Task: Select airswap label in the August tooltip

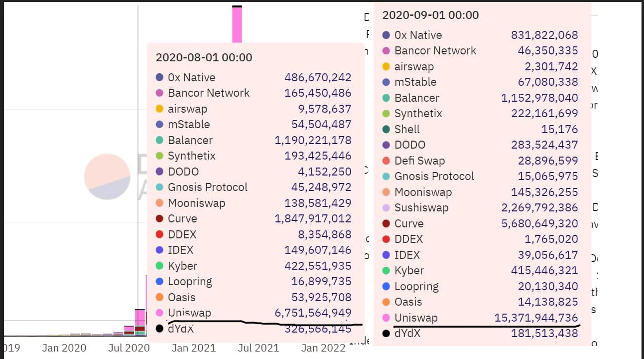Action: (187, 109)
